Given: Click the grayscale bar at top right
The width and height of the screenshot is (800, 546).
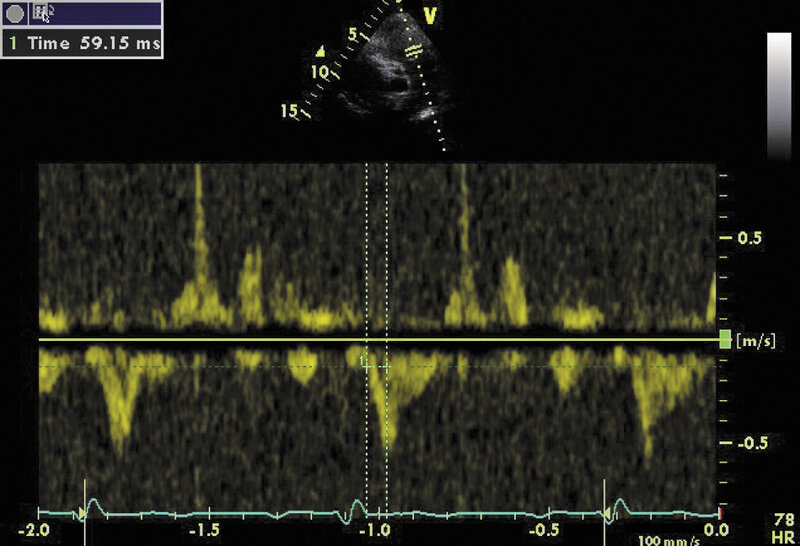Looking at the screenshot, I should pyautogui.click(x=779, y=94).
